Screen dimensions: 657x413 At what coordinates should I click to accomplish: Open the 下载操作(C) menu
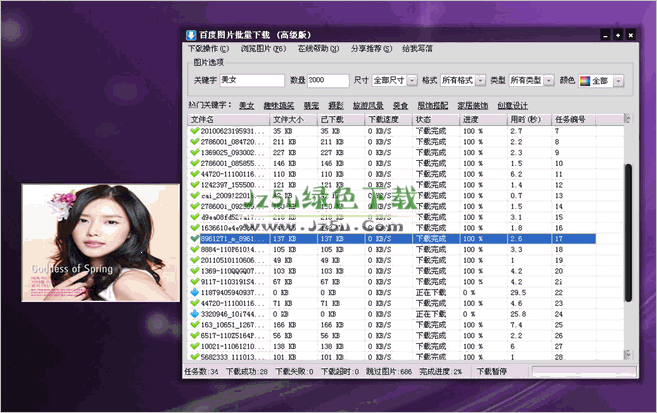pyautogui.click(x=208, y=49)
